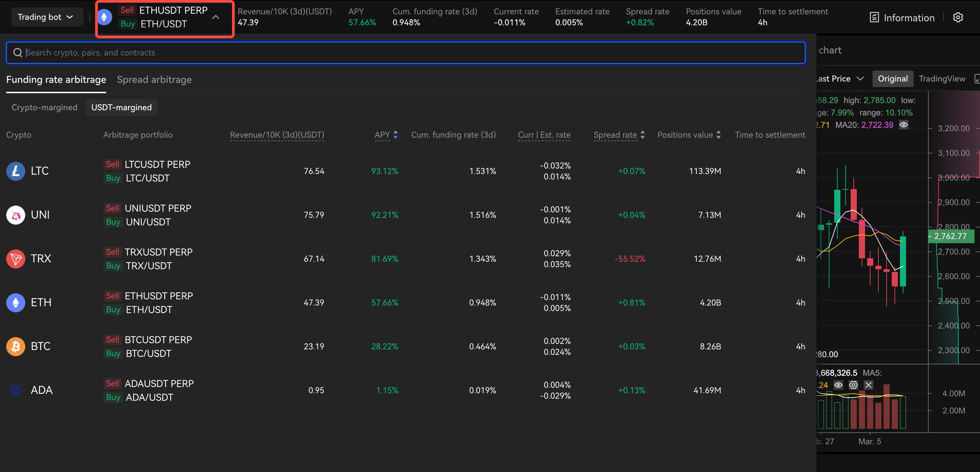Click the ETH coin icon in table

(x=16, y=302)
